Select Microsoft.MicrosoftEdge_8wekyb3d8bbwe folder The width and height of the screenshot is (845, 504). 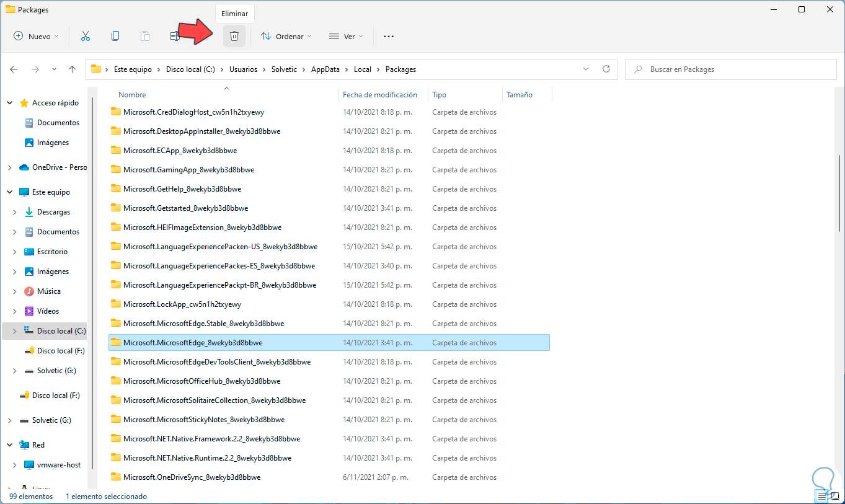329,342
